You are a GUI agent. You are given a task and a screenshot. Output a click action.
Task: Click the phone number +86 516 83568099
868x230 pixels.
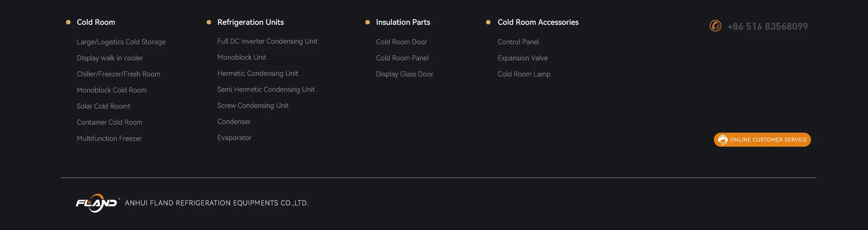click(x=768, y=27)
